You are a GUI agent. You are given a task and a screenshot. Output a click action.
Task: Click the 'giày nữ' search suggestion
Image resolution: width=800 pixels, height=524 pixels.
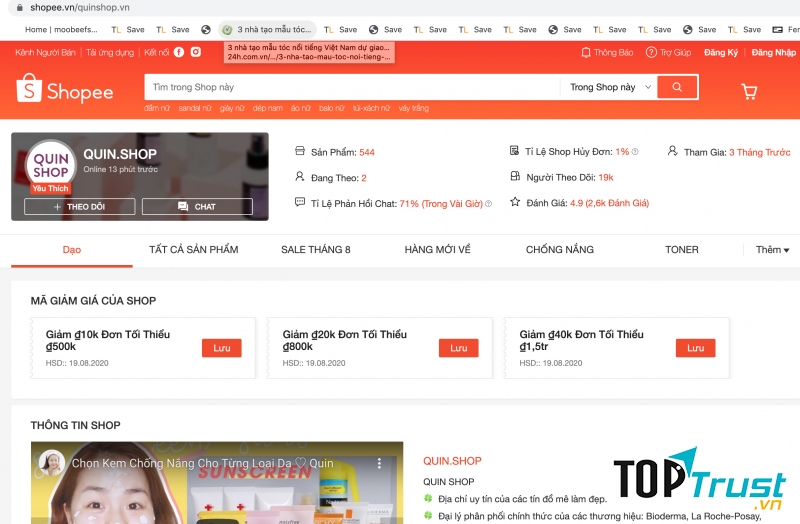232,108
